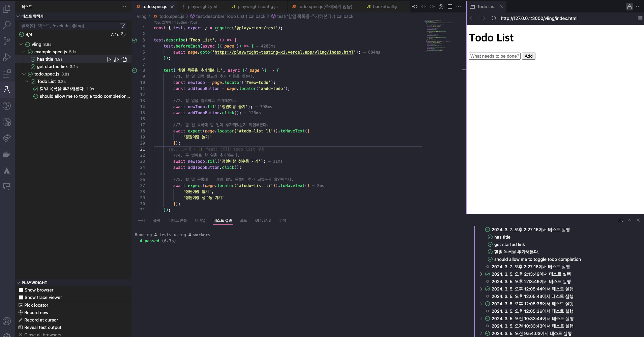Open the browser preview hamburger menu
644x337 pixels.
tap(640, 18)
